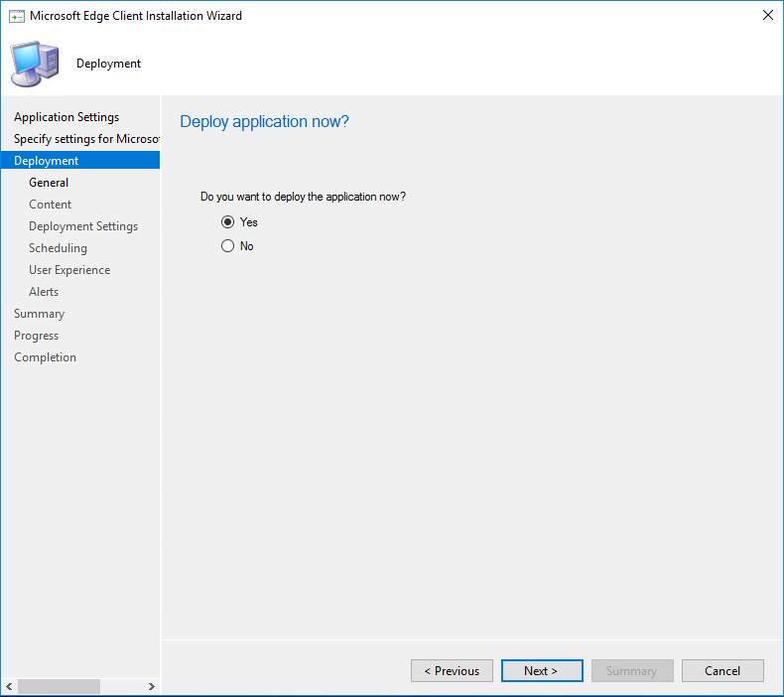Viewport: 784px width, 697px height.
Task: Select the highlighted Deployment step
Action: coord(80,161)
